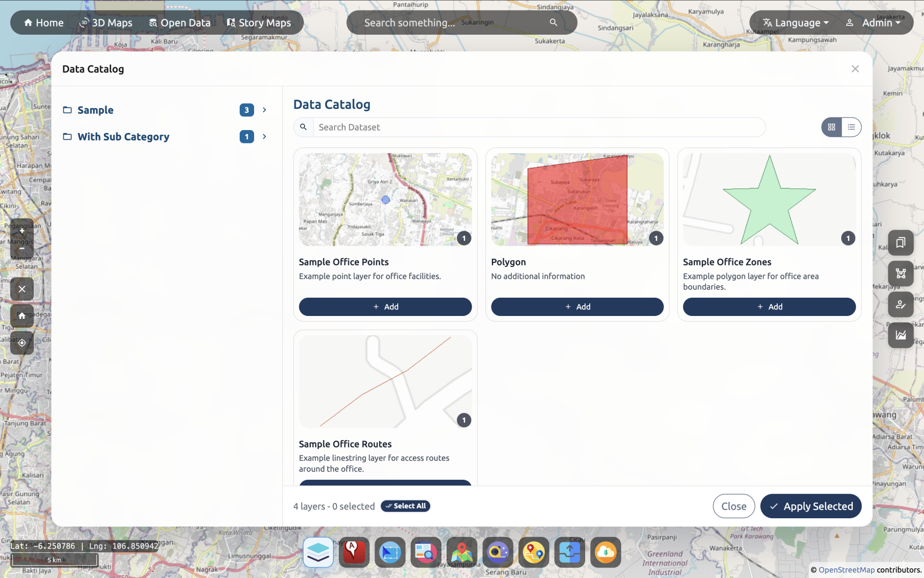Click the Search Dataset input field
Viewport: 924px width, 578px height.
539,127
